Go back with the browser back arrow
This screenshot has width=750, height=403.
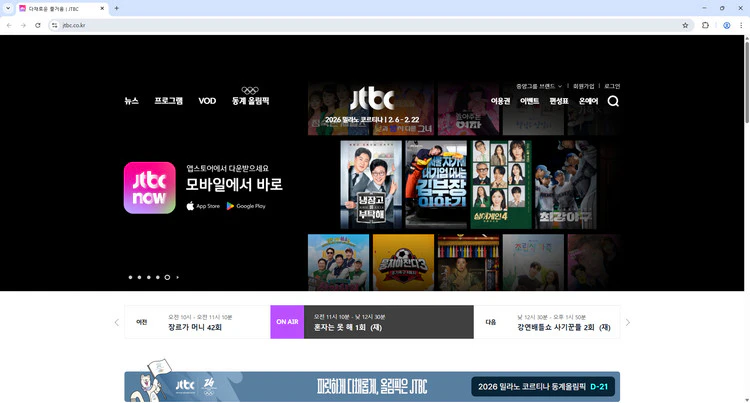9,25
